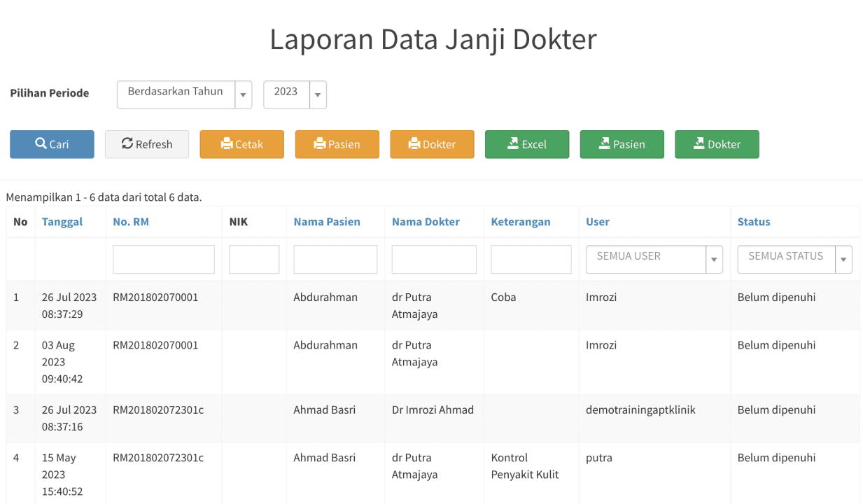Click the Laporan Data Janji Dokter heading
This screenshot has width=863, height=504.
(433, 39)
